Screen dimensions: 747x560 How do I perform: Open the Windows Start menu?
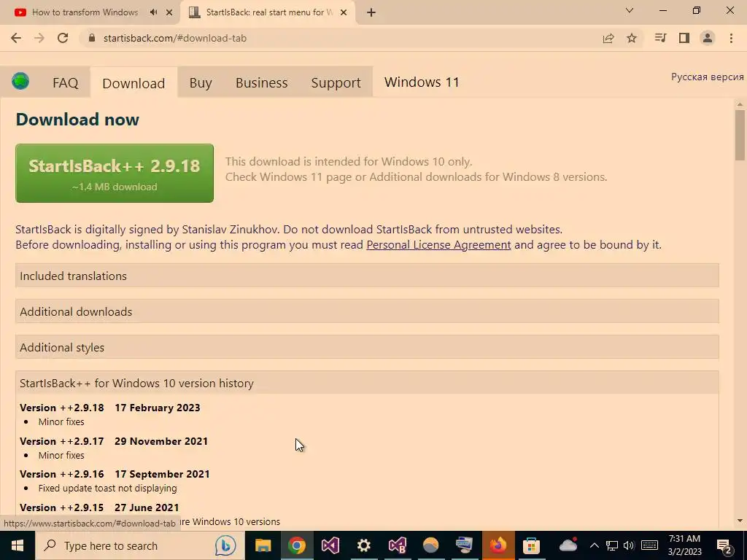click(x=18, y=545)
